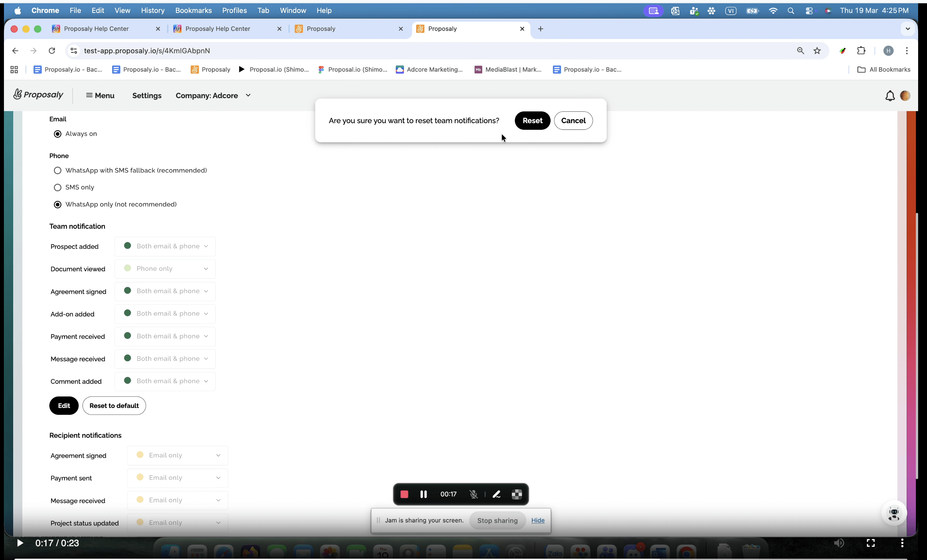Stop the Jam recording
The width and height of the screenshot is (927, 560).
point(404,494)
